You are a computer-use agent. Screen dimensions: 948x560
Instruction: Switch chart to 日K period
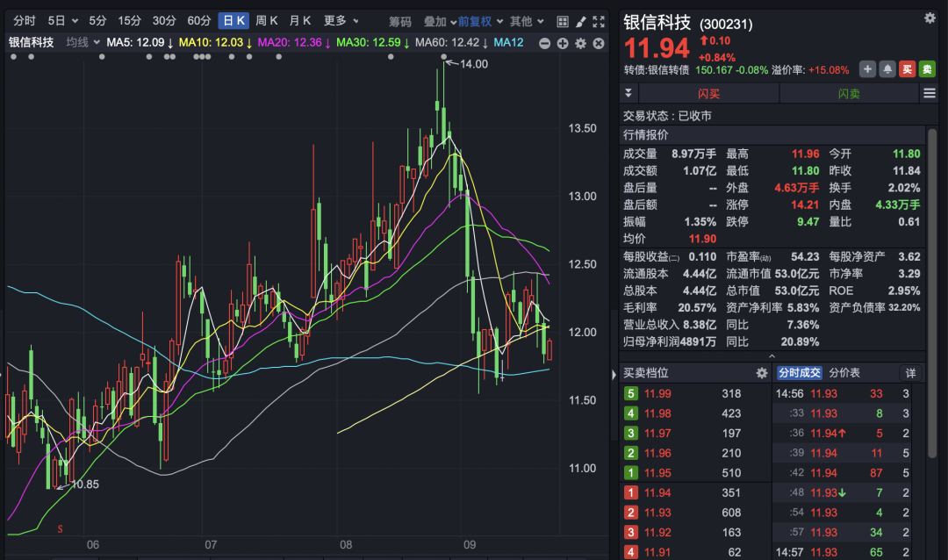coord(233,21)
